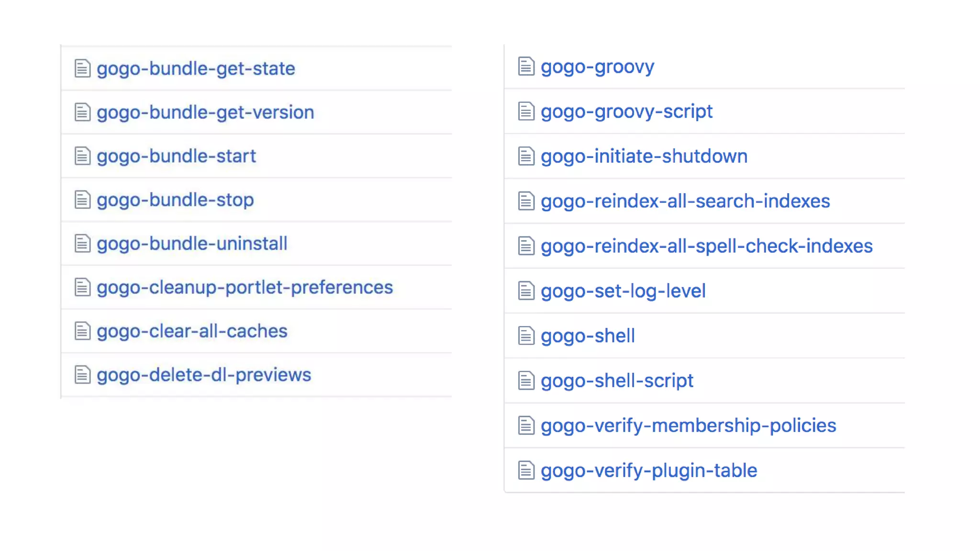The width and height of the screenshot is (980, 551).
Task: Click file icon beside gogo-bundle-get-state
Action: tap(82, 68)
